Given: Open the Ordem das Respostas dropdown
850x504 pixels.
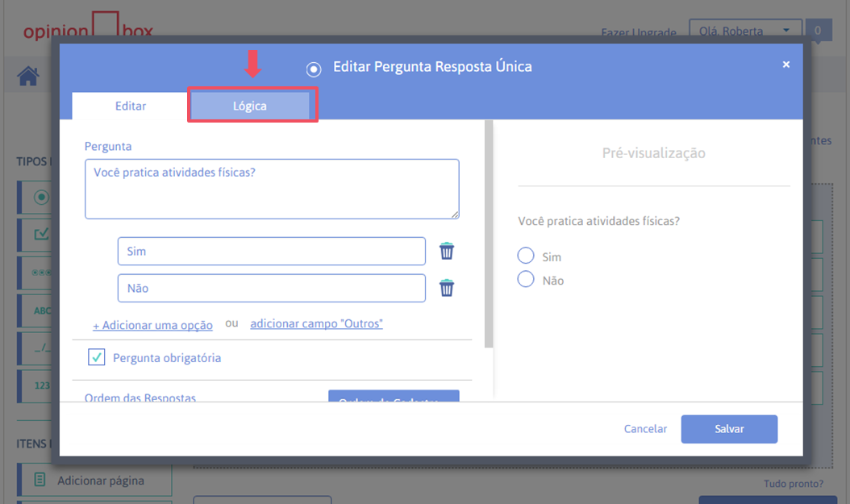Looking at the screenshot, I should 394,396.
